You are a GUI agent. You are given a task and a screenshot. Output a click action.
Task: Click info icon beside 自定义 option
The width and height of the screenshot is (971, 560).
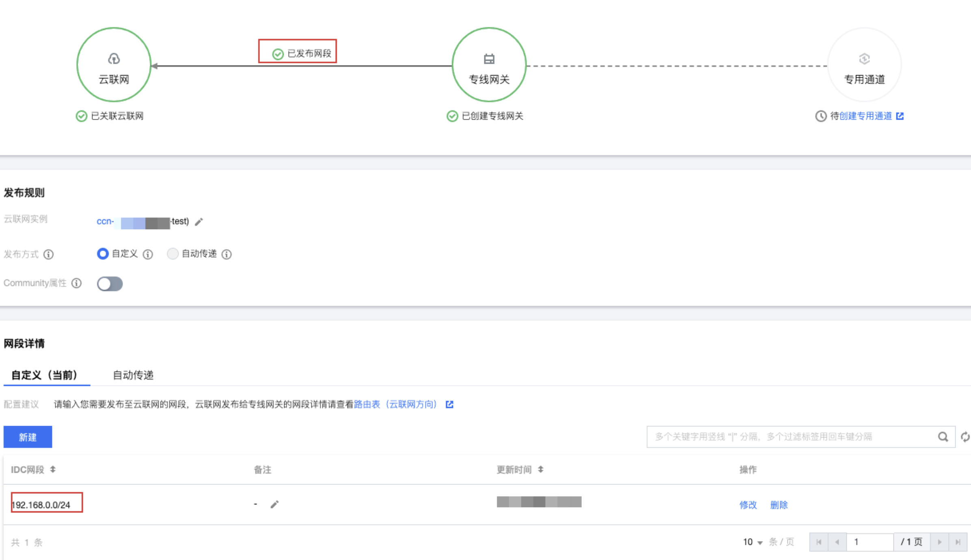click(148, 254)
